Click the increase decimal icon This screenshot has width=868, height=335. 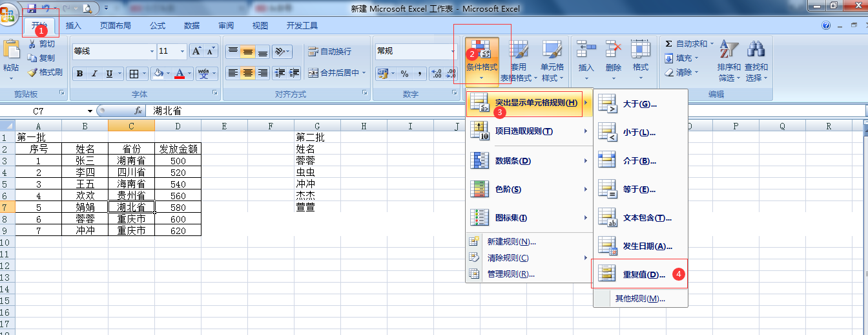(x=435, y=73)
